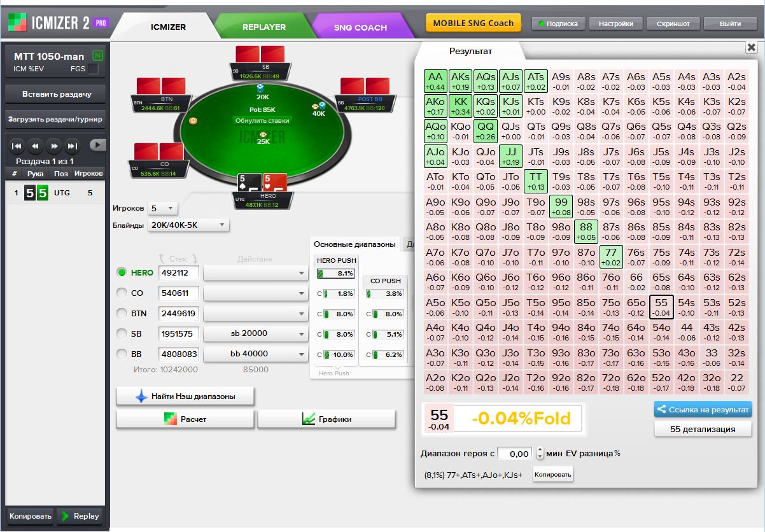
Task: Jump to the last hand in the list
Action: 73,146
